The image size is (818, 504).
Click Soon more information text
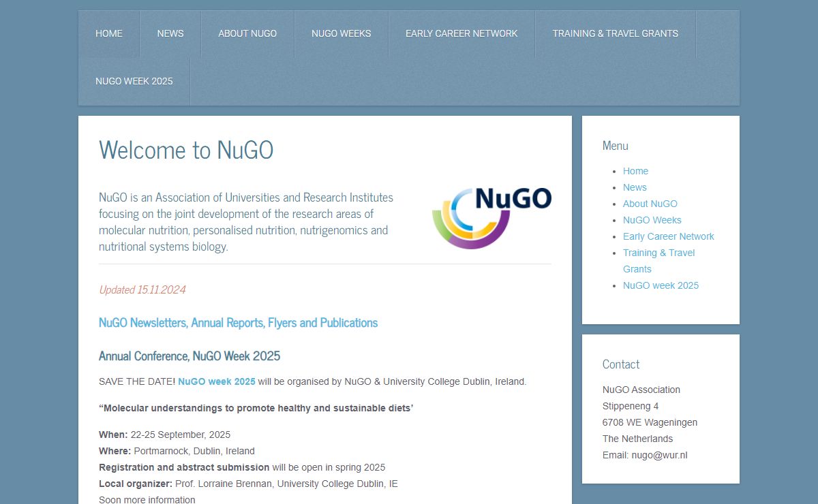(147, 499)
